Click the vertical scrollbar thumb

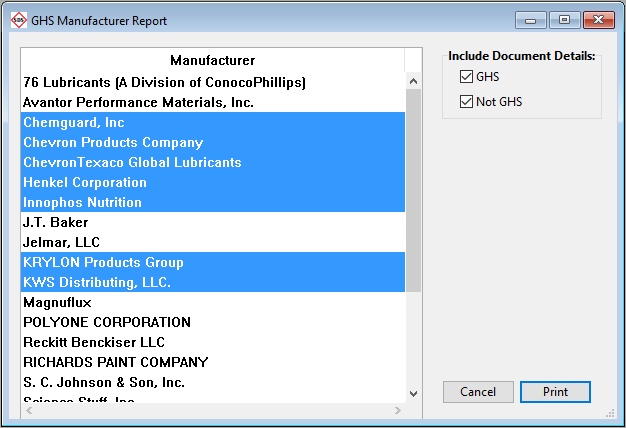[413, 190]
